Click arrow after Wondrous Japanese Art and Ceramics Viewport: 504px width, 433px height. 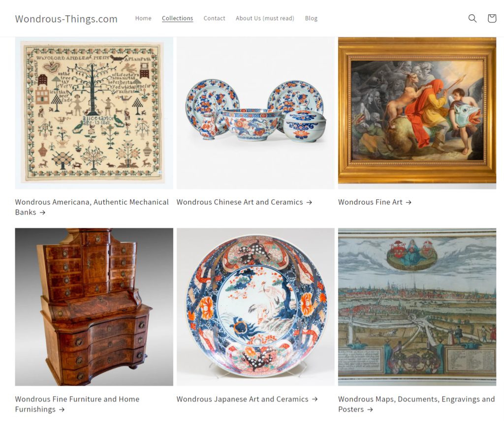[x=315, y=399]
